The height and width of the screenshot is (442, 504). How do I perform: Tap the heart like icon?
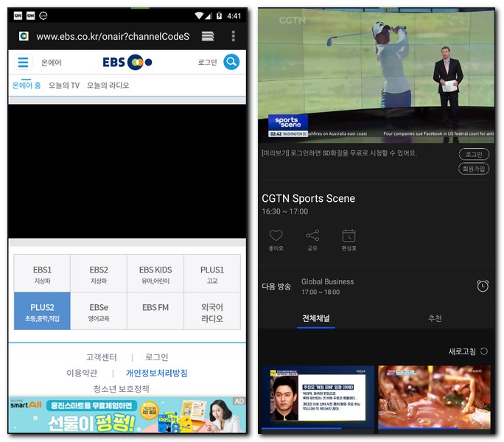276,236
